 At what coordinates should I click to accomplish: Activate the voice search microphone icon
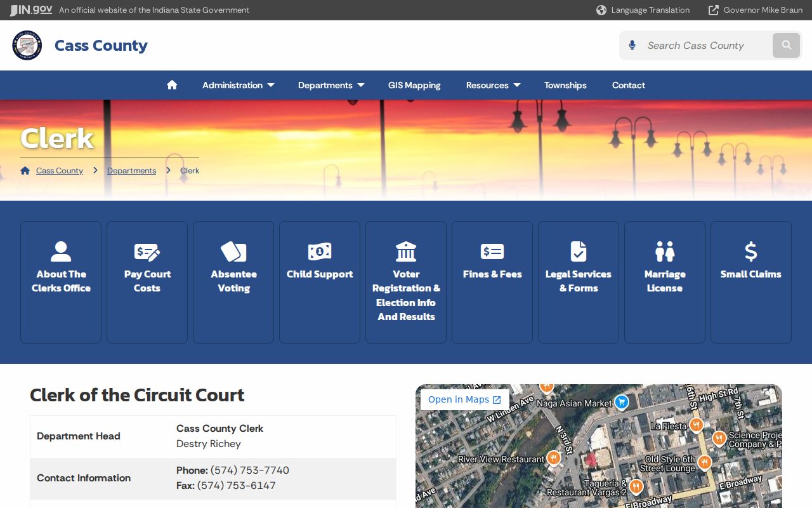632,45
